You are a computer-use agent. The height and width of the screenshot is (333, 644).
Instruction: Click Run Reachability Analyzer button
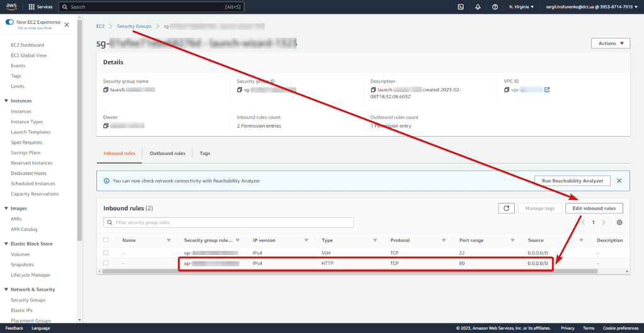click(x=572, y=181)
